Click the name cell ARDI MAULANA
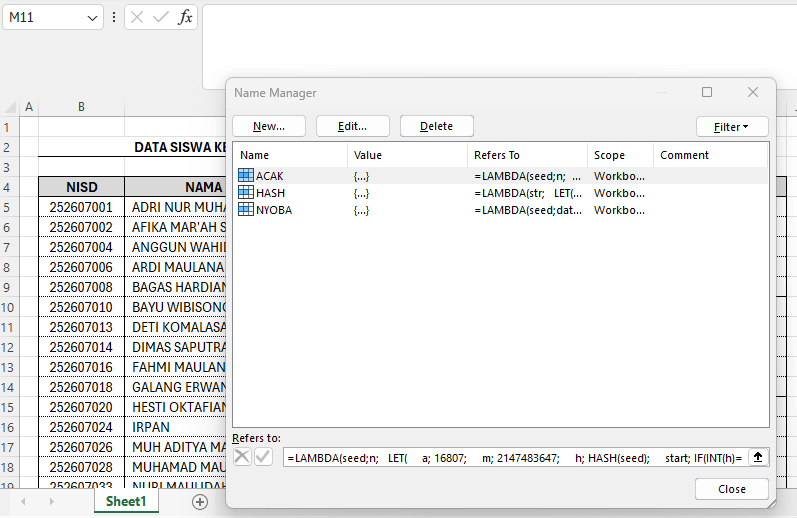Viewport: 797px width, 518px height. tap(176, 267)
